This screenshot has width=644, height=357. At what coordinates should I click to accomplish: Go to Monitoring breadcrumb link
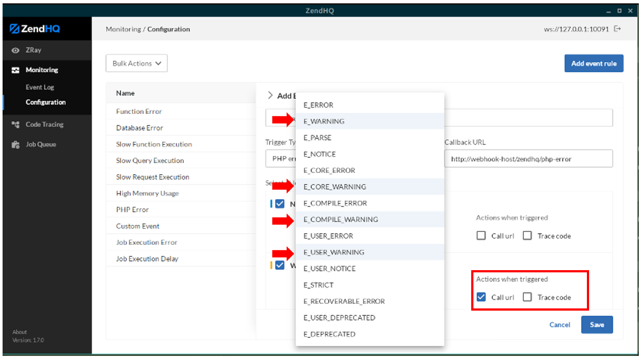click(x=123, y=29)
